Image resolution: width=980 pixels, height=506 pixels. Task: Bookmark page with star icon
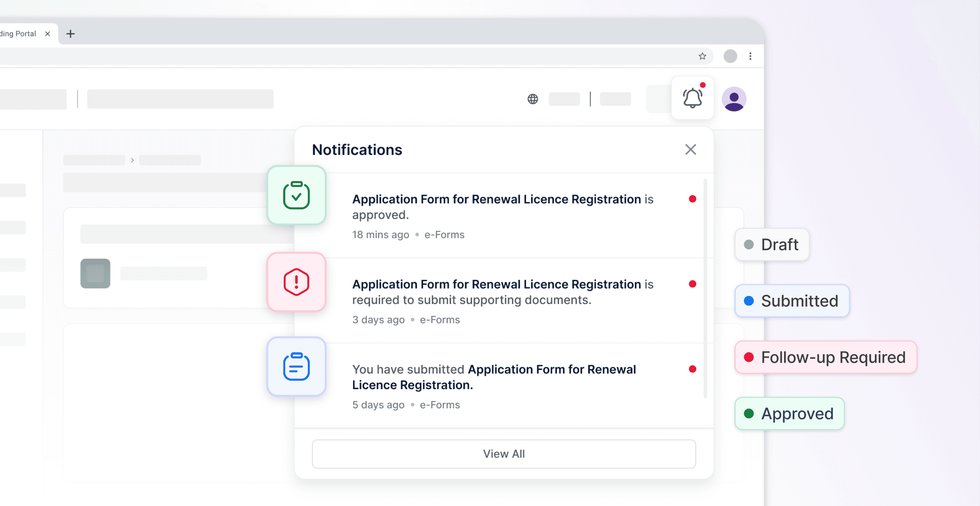pos(702,56)
